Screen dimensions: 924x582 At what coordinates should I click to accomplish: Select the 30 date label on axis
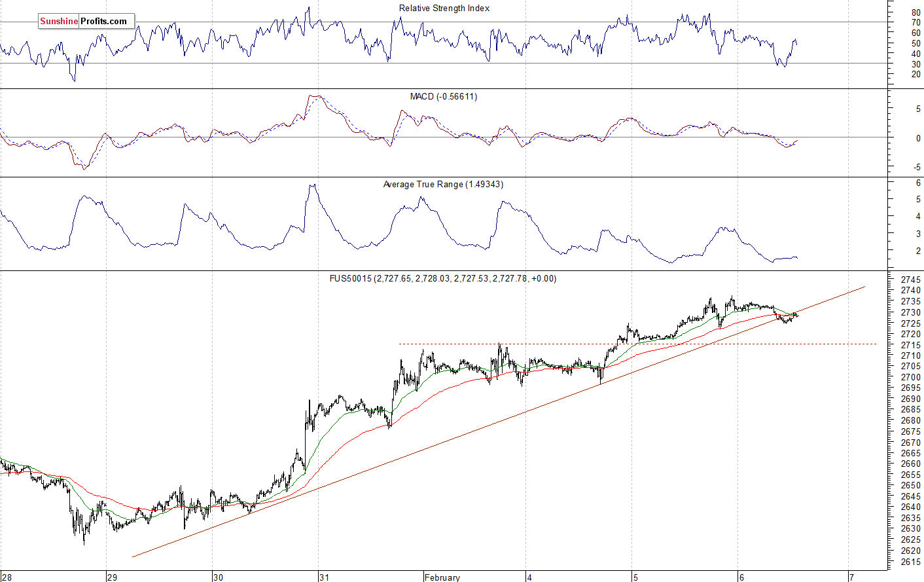(218, 577)
